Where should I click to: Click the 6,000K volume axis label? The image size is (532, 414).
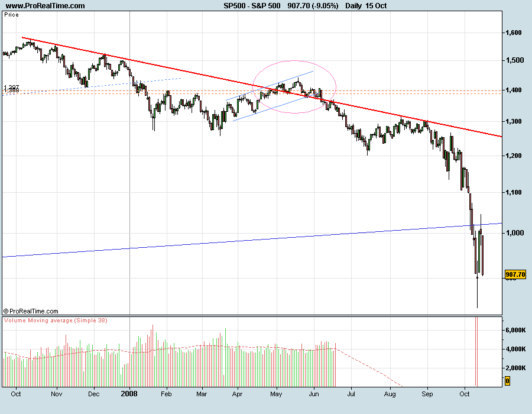coord(515,330)
